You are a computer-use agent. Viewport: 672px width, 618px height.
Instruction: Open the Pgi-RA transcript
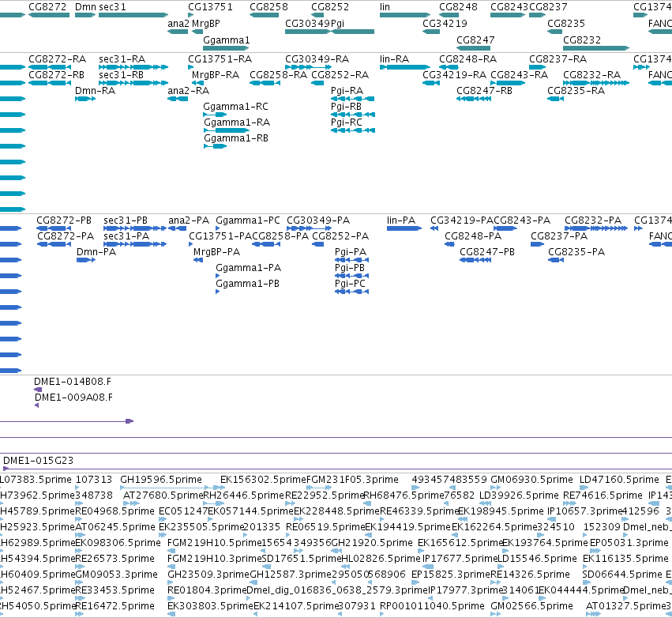point(352,99)
